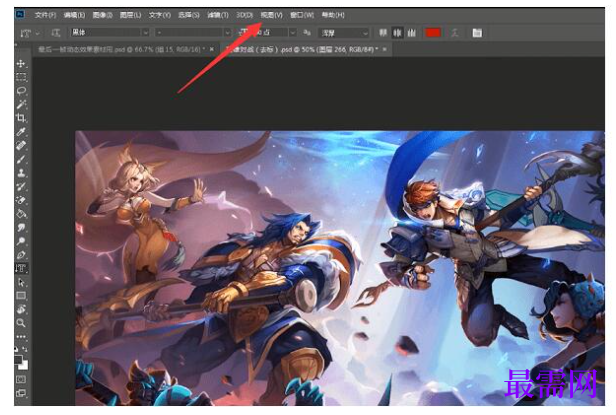
Task: Open the 3D(D) menu
Action: pos(244,15)
